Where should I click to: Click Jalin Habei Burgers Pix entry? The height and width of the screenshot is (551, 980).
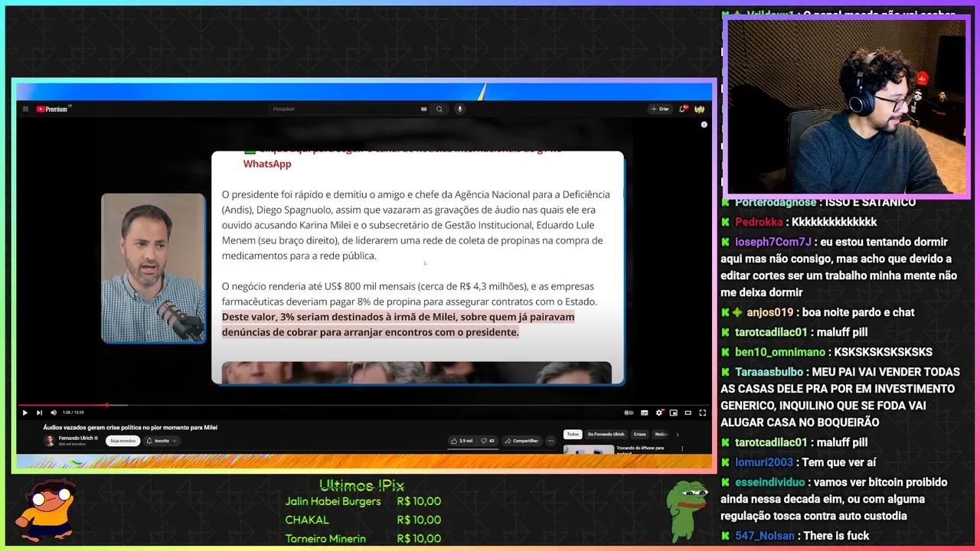(x=363, y=501)
